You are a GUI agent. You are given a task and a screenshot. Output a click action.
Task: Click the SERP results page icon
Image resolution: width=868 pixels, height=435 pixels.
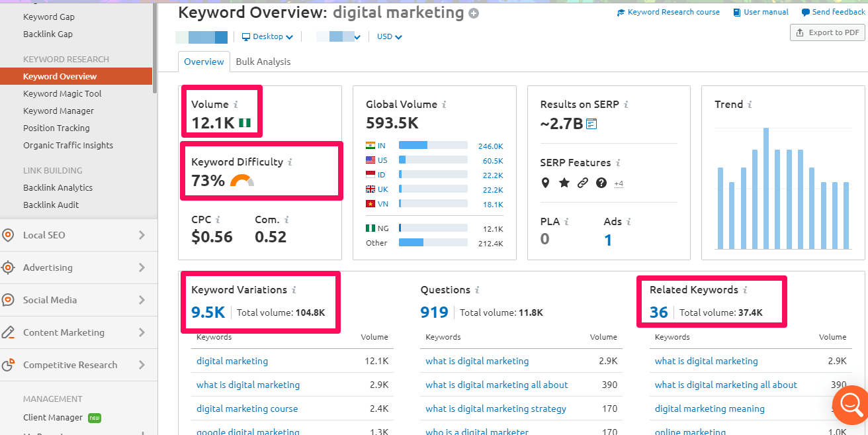(x=591, y=124)
